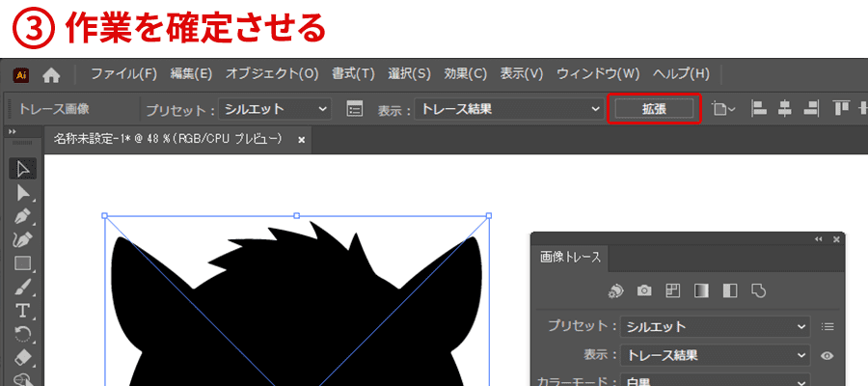Open the ファイル(F) menu
This screenshot has height=386, width=868.
124,73
